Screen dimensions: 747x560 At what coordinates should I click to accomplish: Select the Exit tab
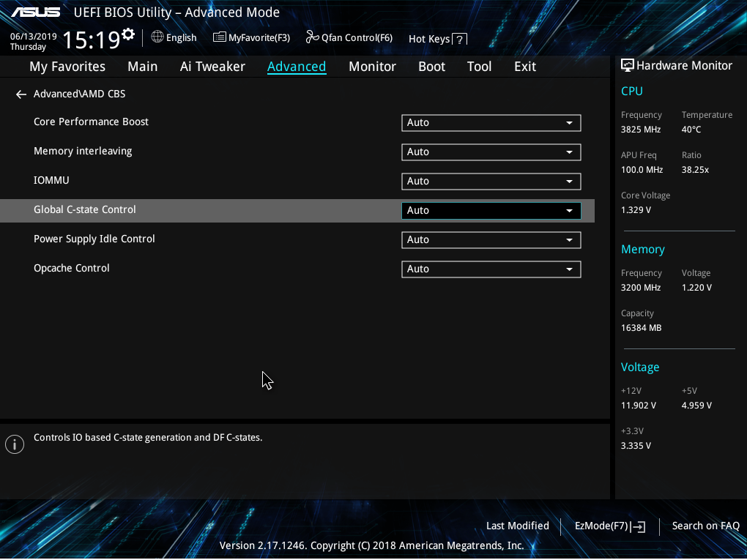pos(525,66)
